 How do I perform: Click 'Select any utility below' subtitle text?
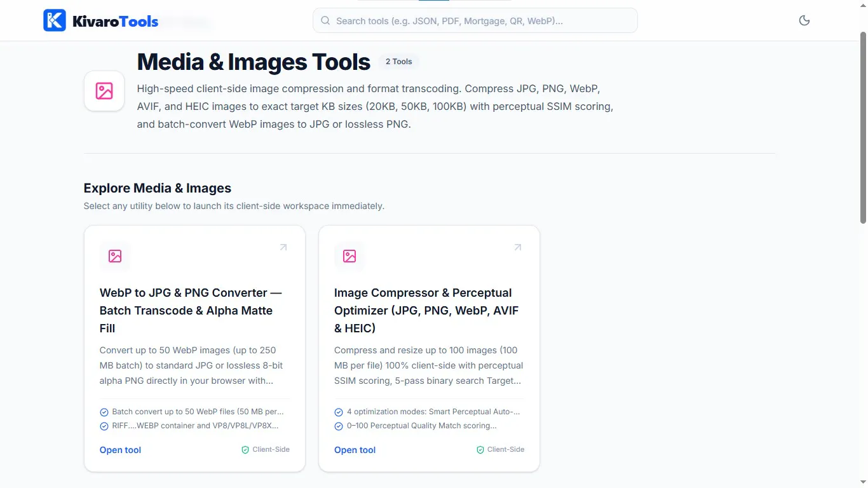click(234, 206)
